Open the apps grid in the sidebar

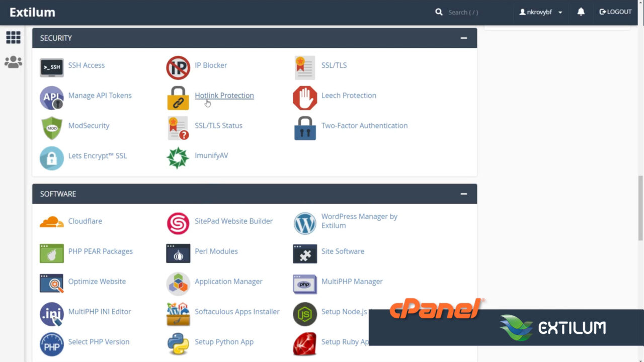click(13, 38)
